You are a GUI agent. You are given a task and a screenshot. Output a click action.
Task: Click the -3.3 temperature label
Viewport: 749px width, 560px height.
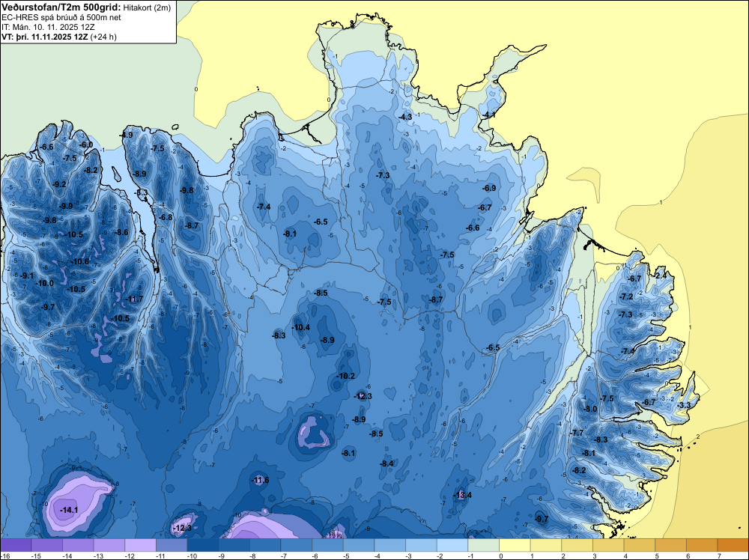pos(684,405)
